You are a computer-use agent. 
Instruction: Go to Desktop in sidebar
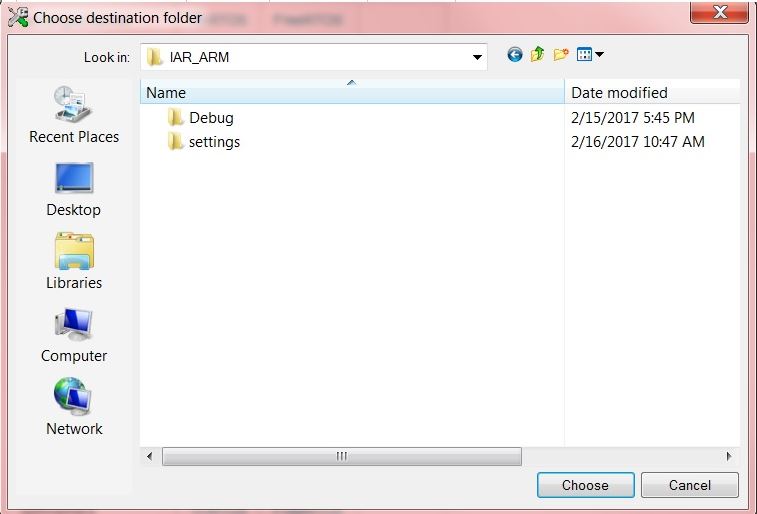(x=74, y=189)
